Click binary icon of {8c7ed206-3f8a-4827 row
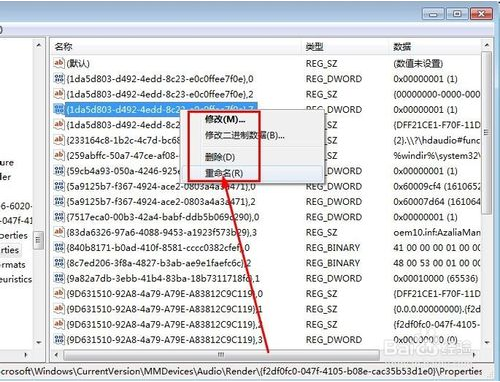Viewport: 500px width, 382px height. [59, 262]
